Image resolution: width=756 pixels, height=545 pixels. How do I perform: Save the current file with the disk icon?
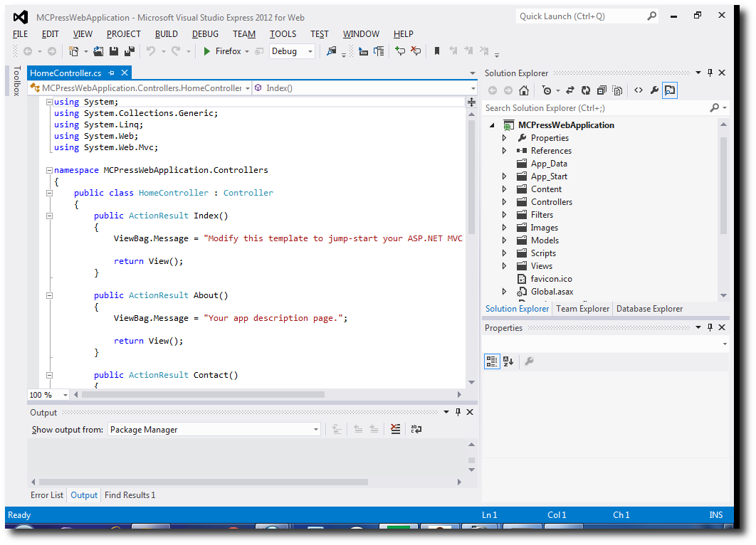pyautogui.click(x=114, y=51)
